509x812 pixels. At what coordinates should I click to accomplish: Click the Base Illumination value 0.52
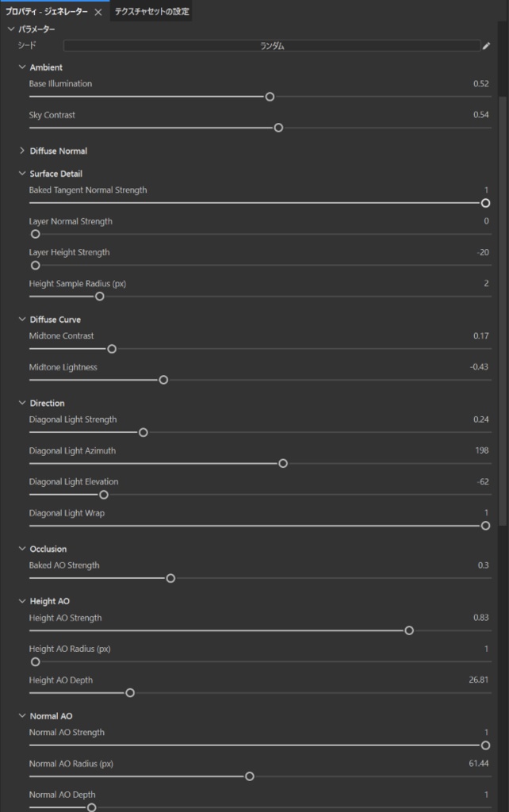pos(480,83)
